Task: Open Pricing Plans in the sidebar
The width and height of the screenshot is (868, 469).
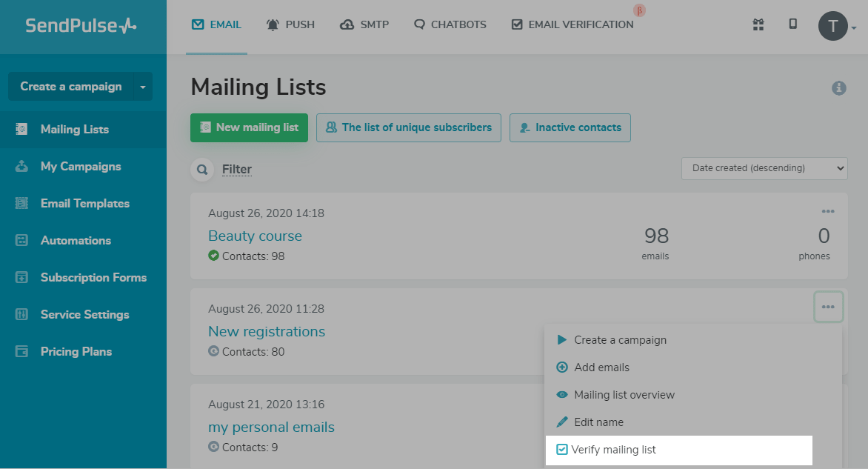Action: pos(83,352)
